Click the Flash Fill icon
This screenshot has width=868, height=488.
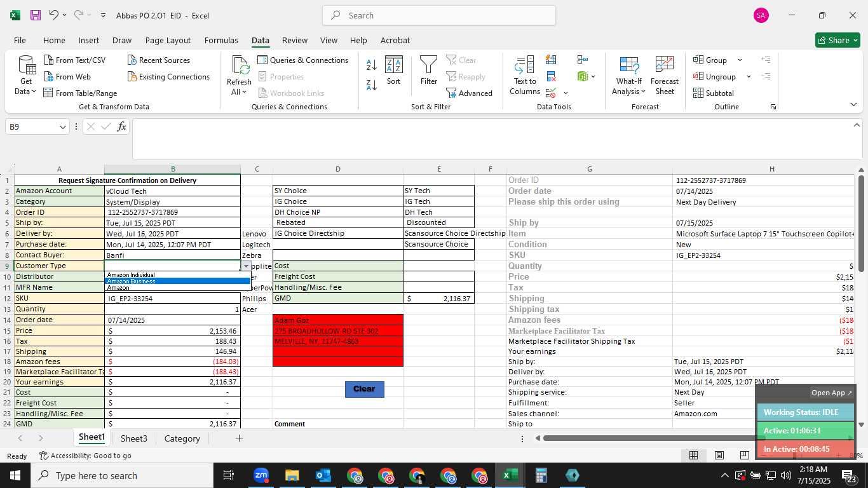click(x=551, y=60)
